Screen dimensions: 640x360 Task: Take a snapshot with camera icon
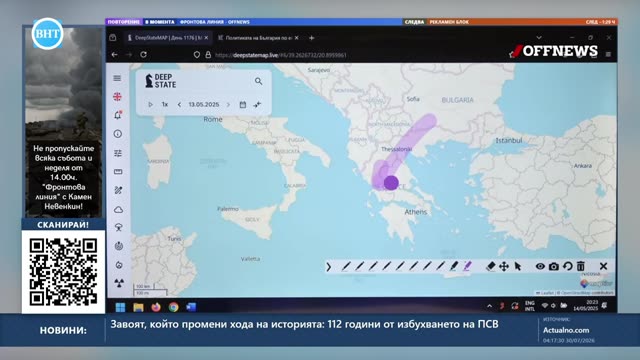pyautogui.click(x=553, y=267)
